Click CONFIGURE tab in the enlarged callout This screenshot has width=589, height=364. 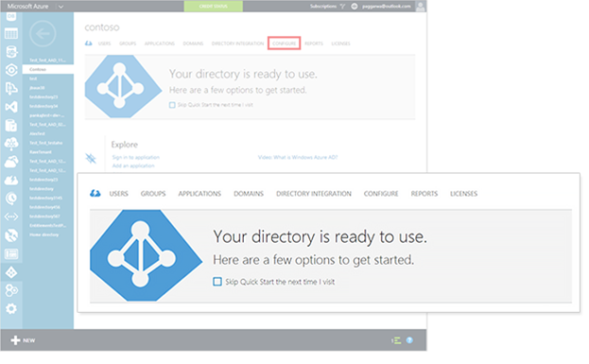pos(381,194)
